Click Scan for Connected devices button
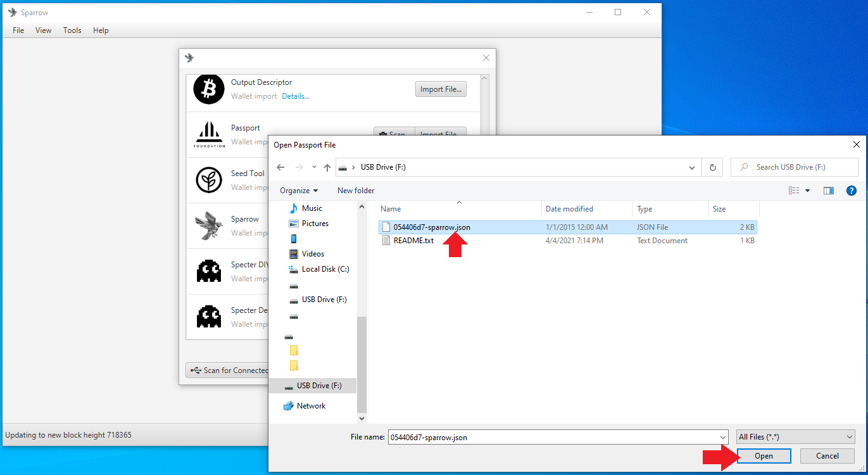 229,370
